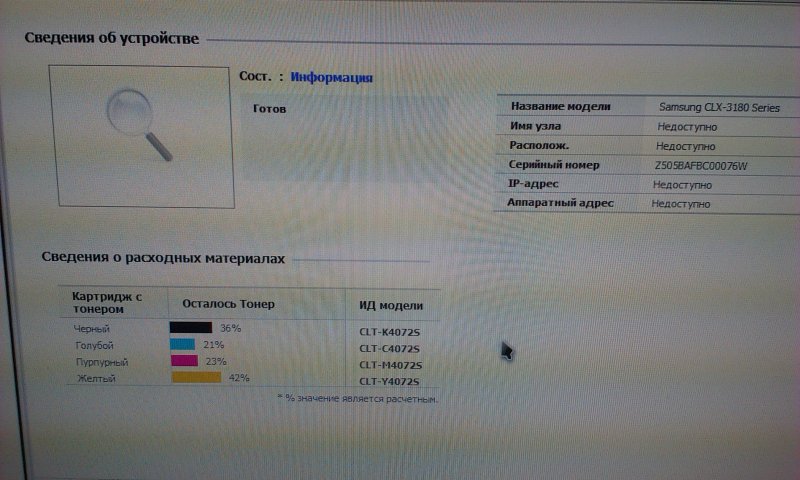
Task: Click the Аппаратный адрес row label
Action: coord(561,203)
